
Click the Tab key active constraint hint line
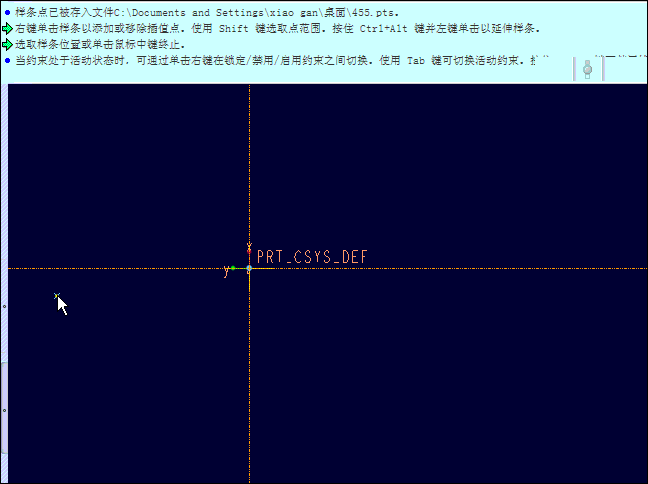(276, 60)
